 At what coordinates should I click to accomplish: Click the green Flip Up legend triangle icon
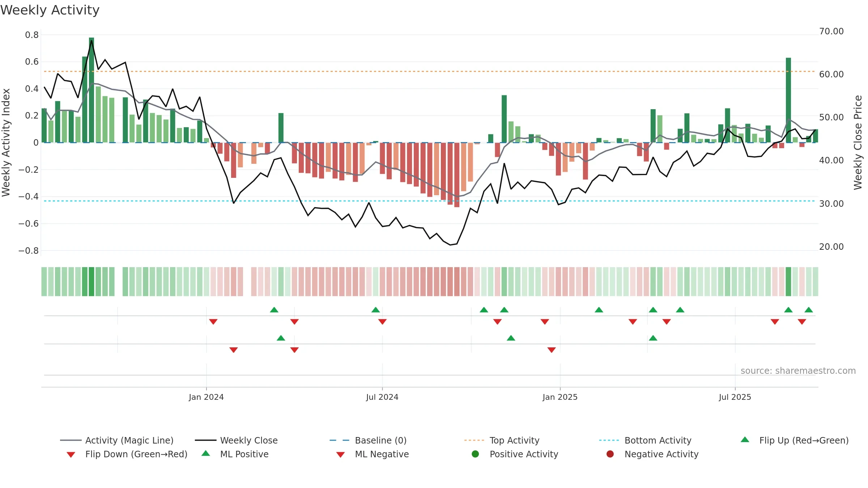pyautogui.click(x=745, y=440)
